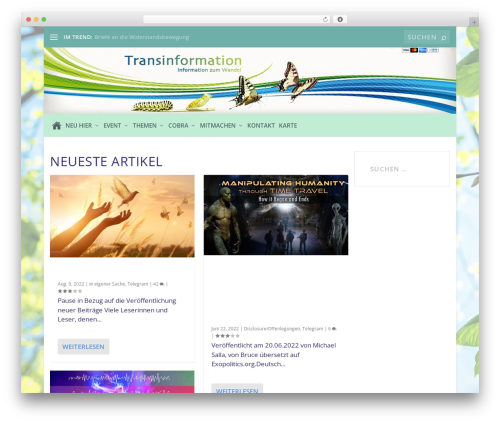This screenshot has height=423, width=500.
Task: Click the payment cards icons in banner
Action: click(420, 50)
